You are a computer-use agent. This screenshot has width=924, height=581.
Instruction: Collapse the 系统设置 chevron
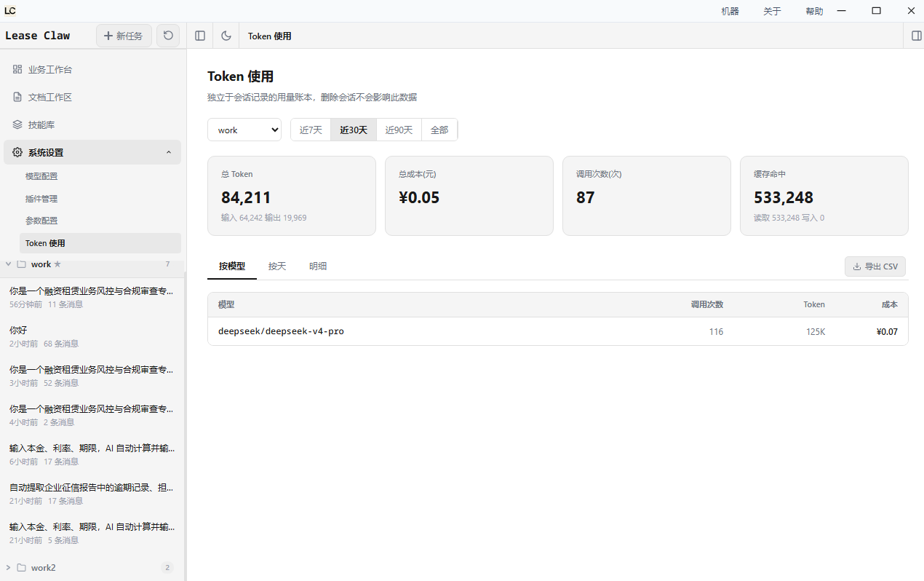(169, 152)
